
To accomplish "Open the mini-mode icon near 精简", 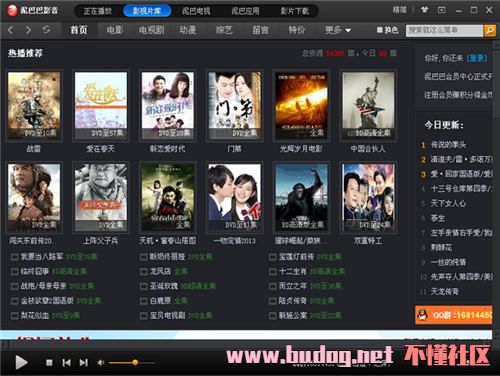I will tap(442, 10).
